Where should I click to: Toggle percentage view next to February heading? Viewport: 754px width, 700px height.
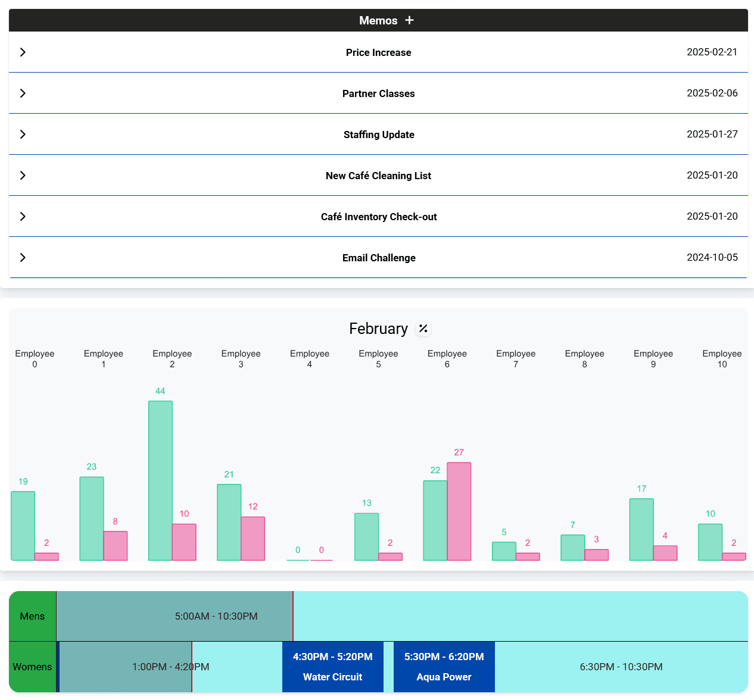click(x=423, y=329)
